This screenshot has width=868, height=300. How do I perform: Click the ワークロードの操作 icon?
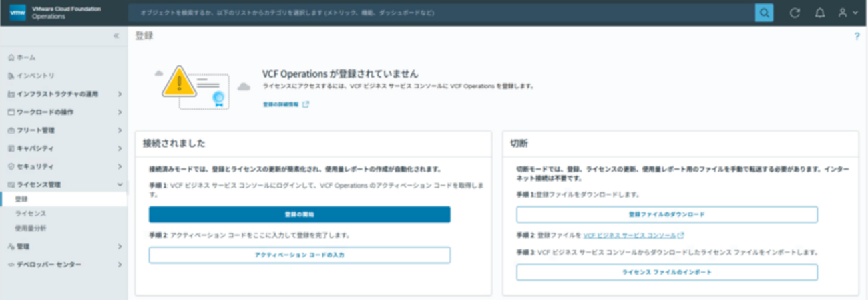[11, 112]
